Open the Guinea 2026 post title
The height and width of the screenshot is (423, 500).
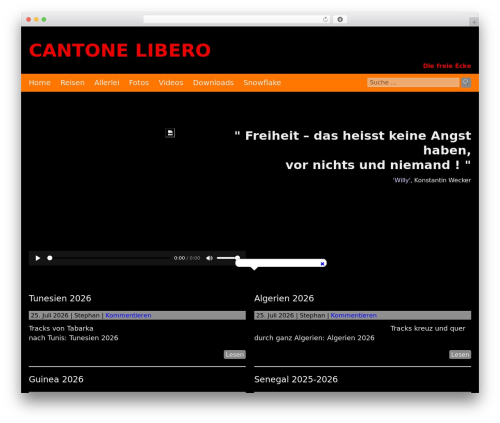coord(56,379)
